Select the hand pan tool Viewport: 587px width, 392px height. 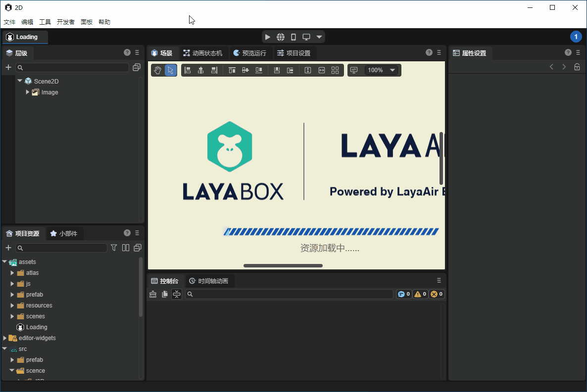[x=157, y=70]
